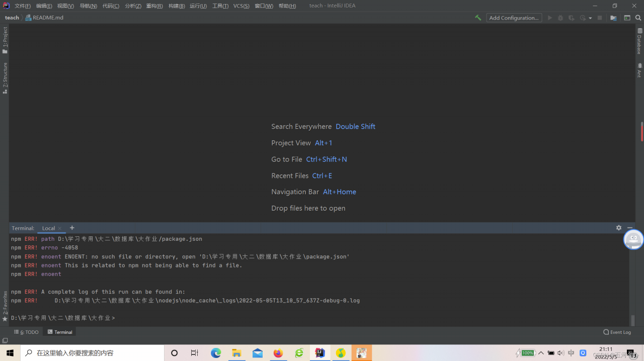Click README.md in navigation bar

(45, 18)
